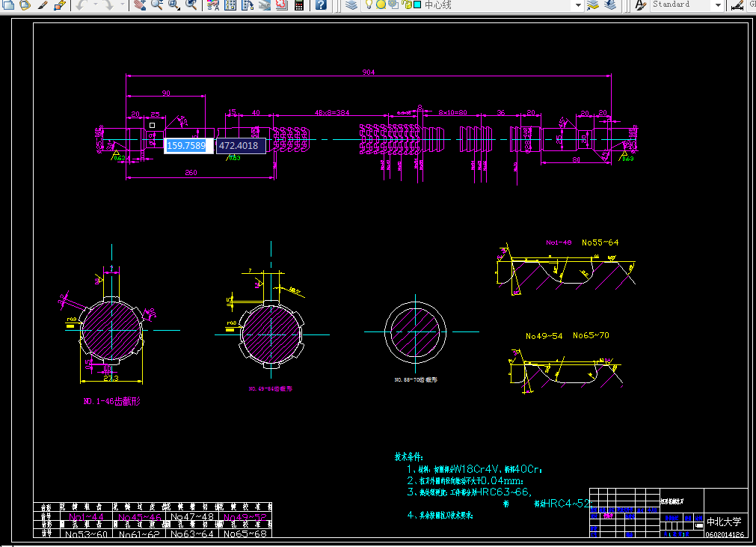Toggle the layer on/off light bulb
This screenshot has width=756, height=547.
(x=369, y=4)
